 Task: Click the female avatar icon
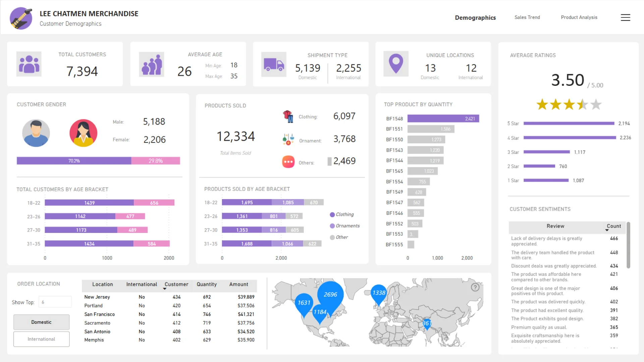click(83, 133)
